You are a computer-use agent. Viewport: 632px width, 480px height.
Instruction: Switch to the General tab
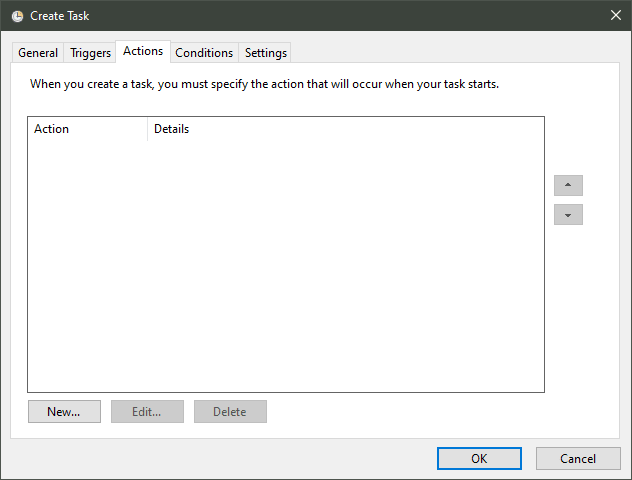pyautogui.click(x=38, y=53)
